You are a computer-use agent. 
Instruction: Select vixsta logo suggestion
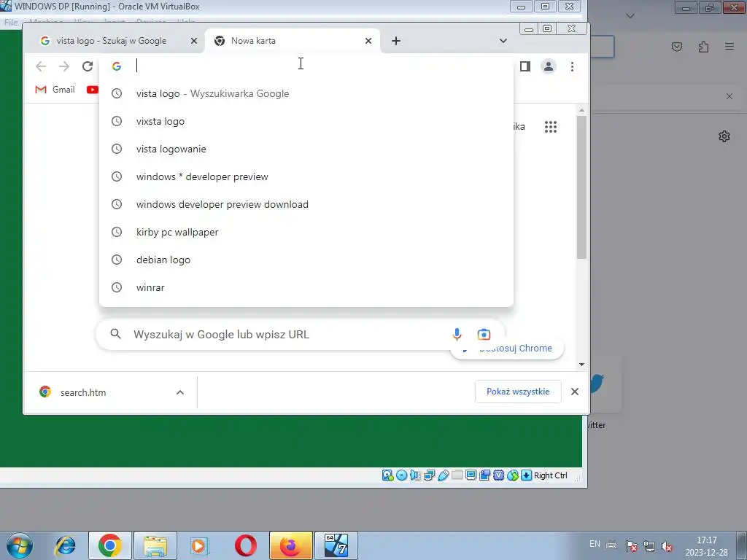pos(306,121)
